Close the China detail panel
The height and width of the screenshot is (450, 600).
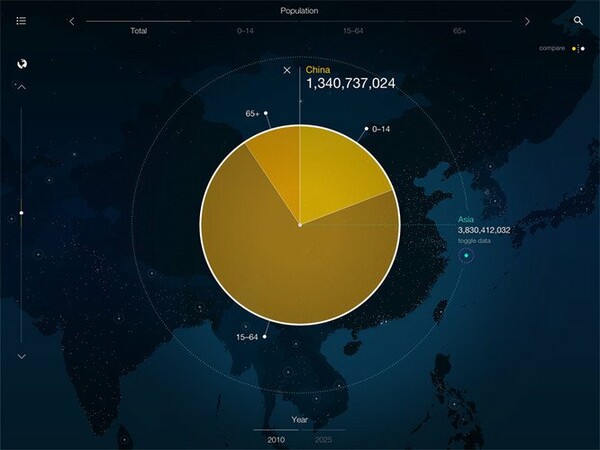click(287, 70)
